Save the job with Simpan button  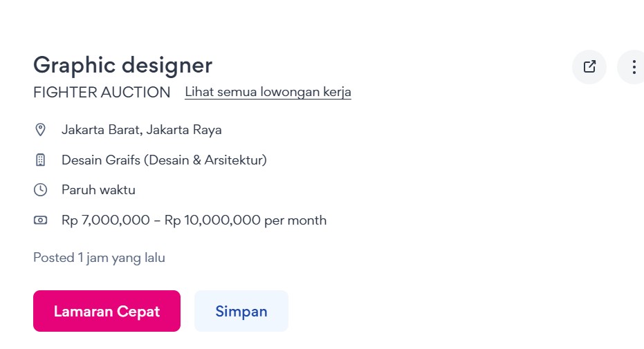tap(241, 311)
